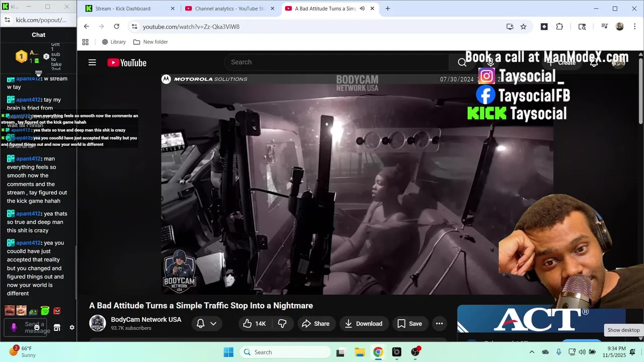This screenshot has width=644, height=362.
Task: Open BodyCam Network USA channel name link
Action: click(x=146, y=320)
